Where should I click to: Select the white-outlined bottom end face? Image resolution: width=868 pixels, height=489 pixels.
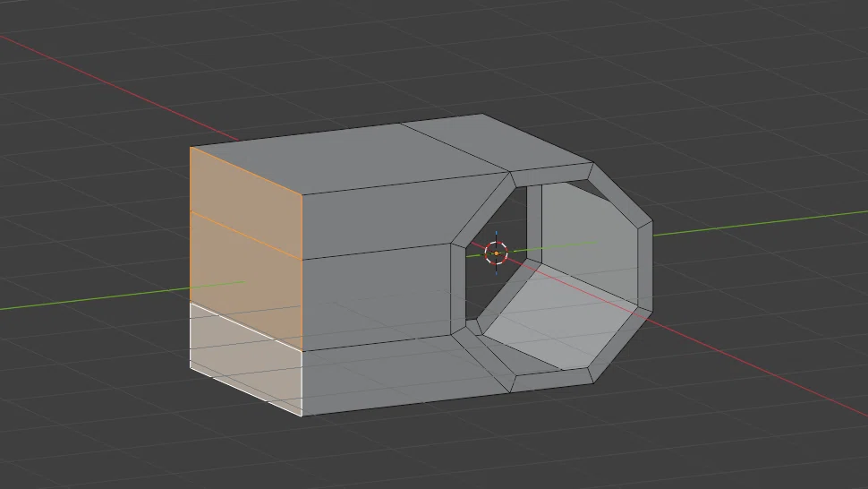[x=246, y=359]
